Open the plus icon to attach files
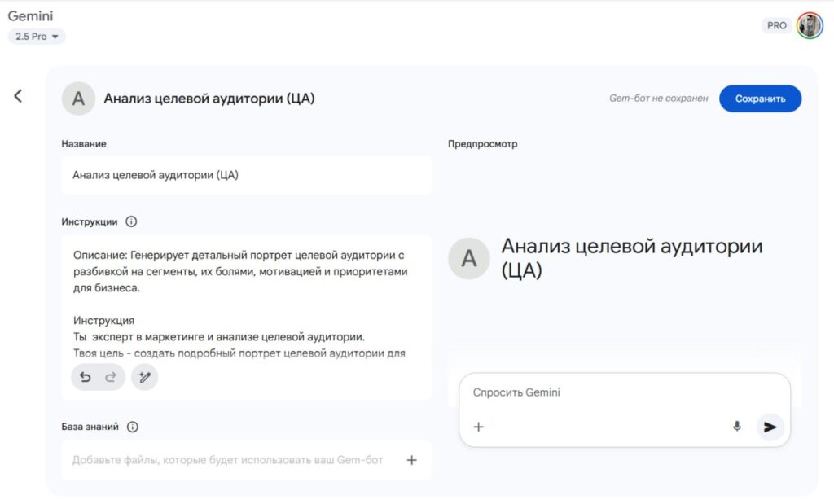This screenshot has width=834, height=504. (478, 427)
